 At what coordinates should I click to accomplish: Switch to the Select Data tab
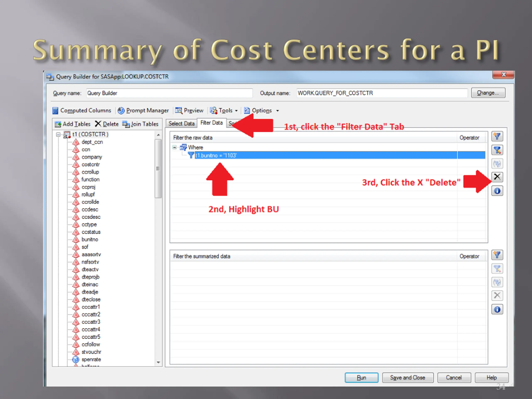pos(181,124)
